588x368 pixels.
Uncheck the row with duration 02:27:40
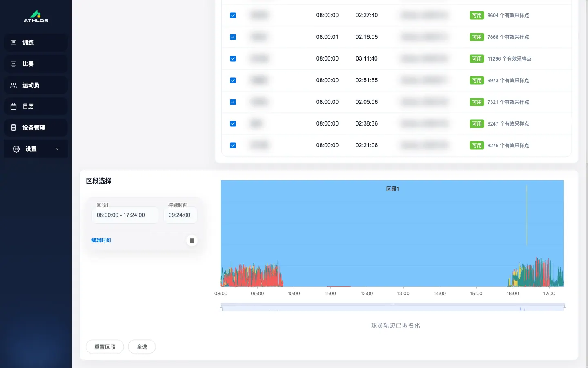[233, 15]
